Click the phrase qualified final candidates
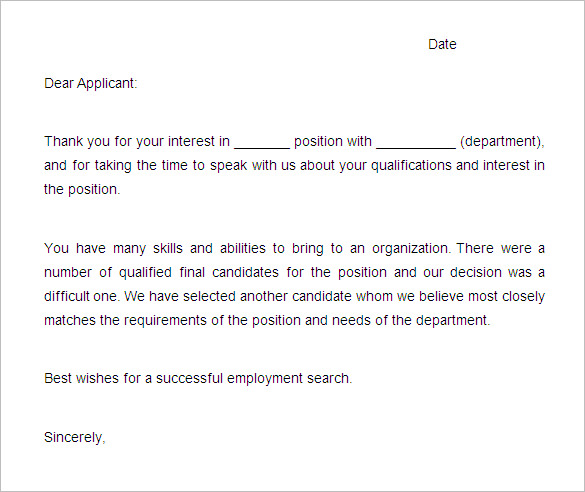This screenshot has height=492, width=585. [x=198, y=272]
